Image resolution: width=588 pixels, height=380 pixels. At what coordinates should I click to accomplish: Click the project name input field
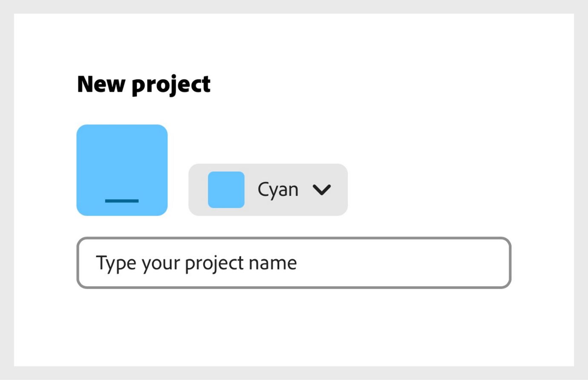293,263
